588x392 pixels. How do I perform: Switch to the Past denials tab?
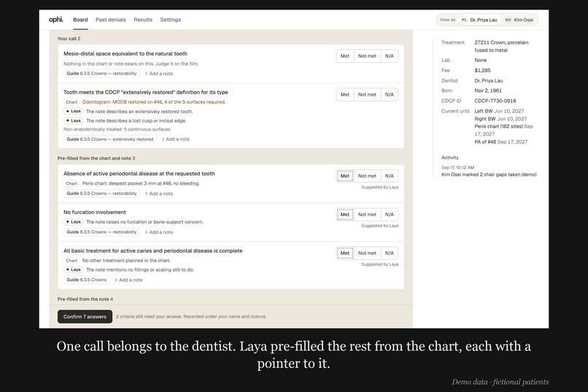pos(111,20)
